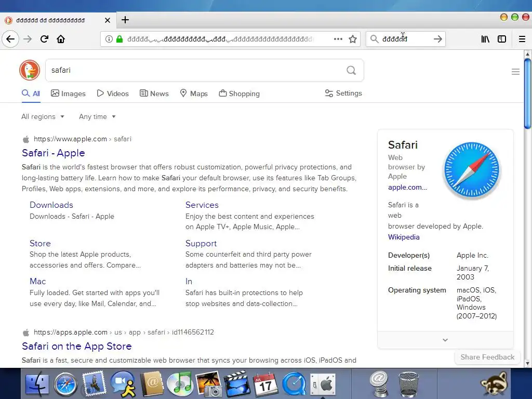Switch to the Images tab
This screenshot has width=532, height=399.
pos(68,94)
